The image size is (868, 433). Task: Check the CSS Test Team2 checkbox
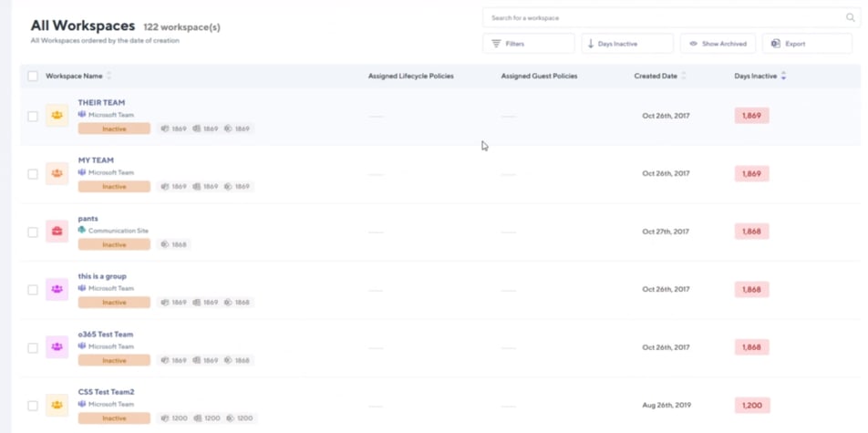(33, 406)
